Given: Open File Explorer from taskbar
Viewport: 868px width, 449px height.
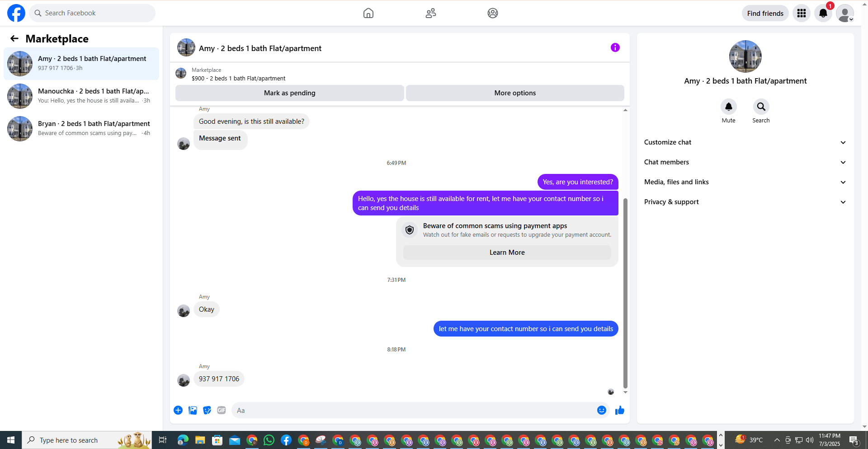Looking at the screenshot, I should click(x=200, y=440).
